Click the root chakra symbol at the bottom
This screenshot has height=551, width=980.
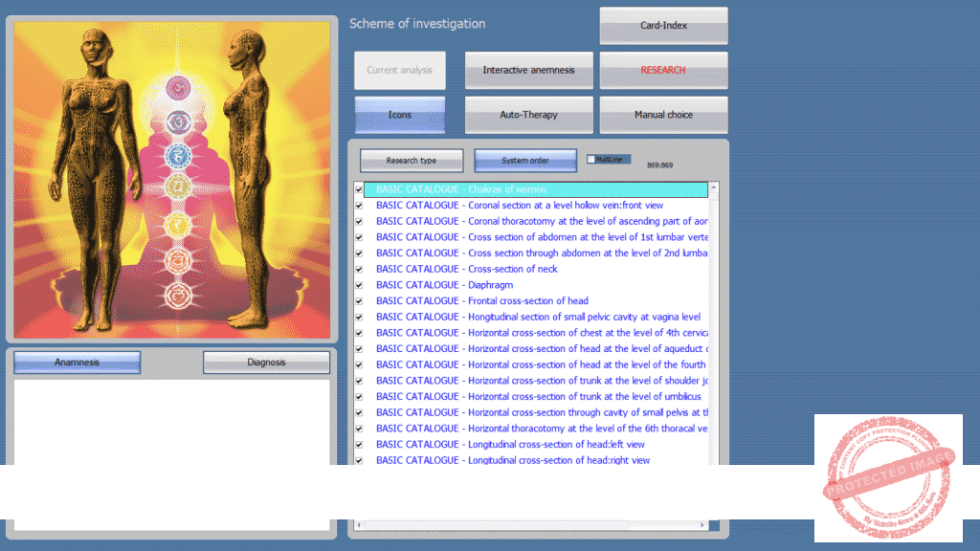178,292
